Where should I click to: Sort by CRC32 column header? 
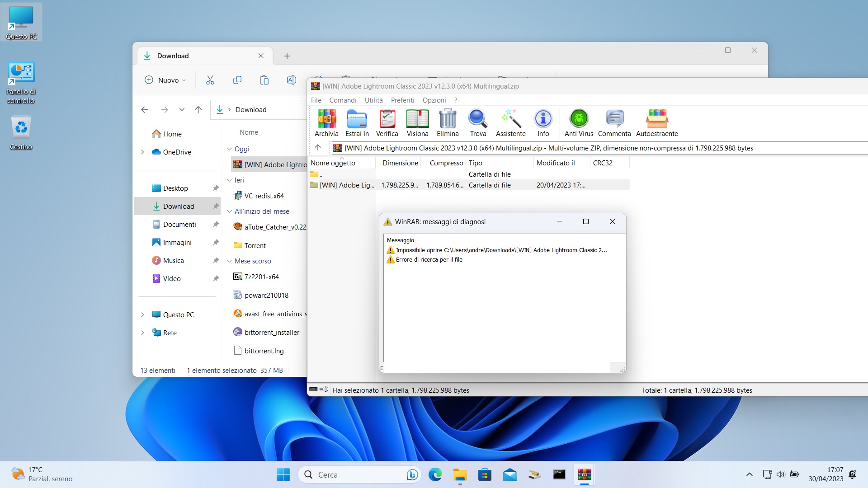point(609,163)
